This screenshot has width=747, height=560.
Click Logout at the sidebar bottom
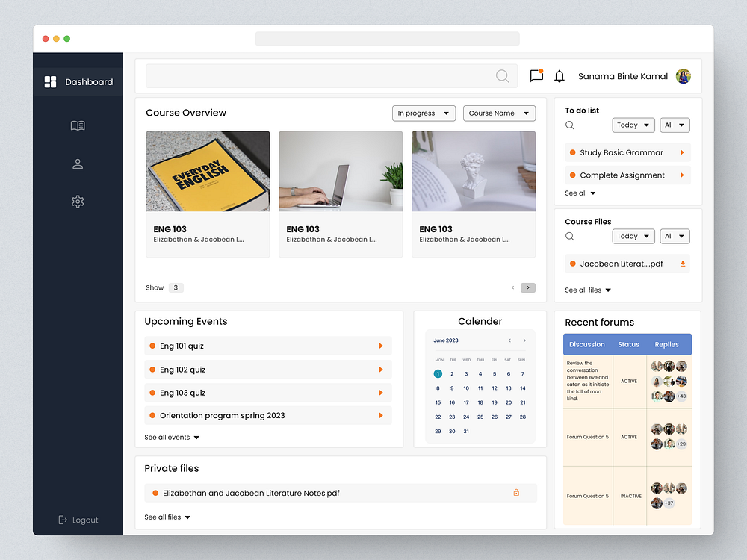[x=78, y=520]
